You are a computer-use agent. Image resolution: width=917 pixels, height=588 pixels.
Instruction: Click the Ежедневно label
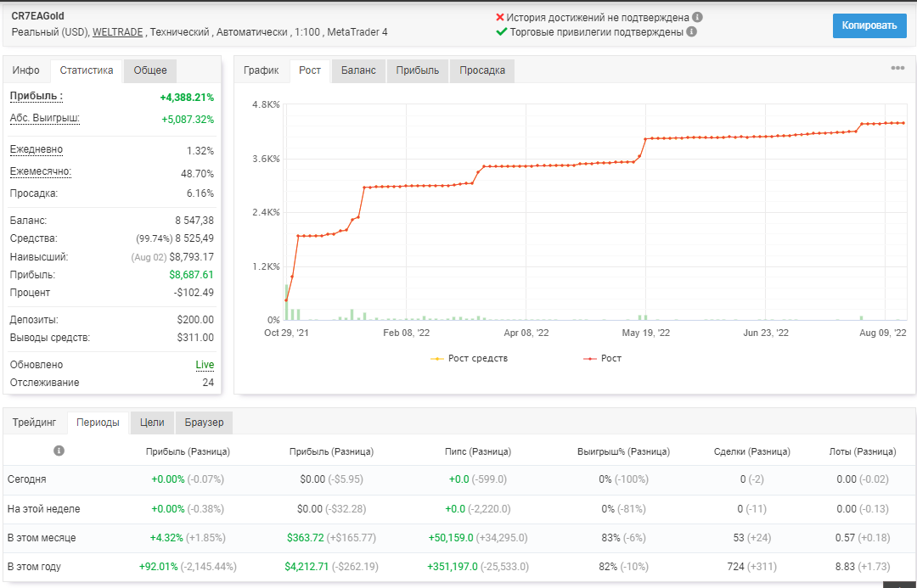(37, 149)
